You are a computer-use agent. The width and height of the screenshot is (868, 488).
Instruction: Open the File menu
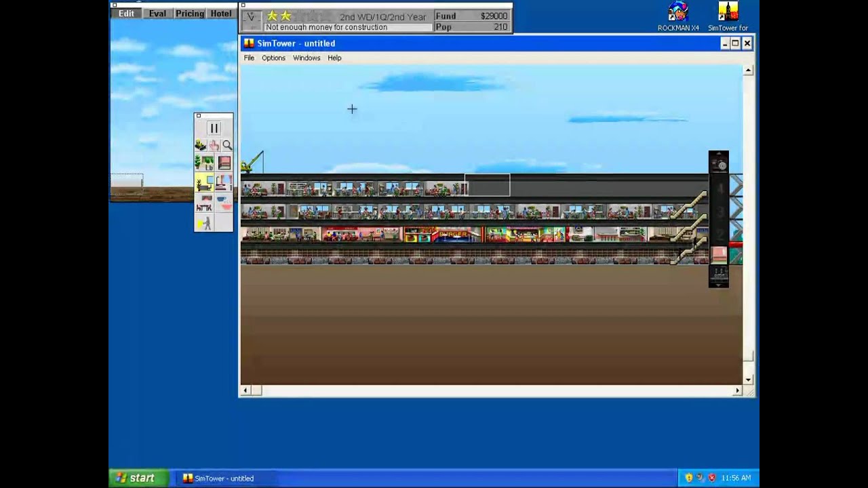pyautogui.click(x=249, y=58)
